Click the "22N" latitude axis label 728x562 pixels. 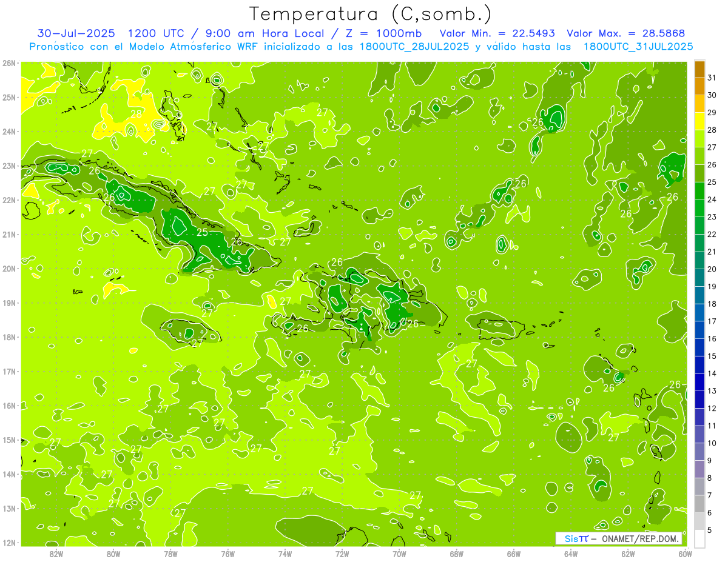[9, 200]
